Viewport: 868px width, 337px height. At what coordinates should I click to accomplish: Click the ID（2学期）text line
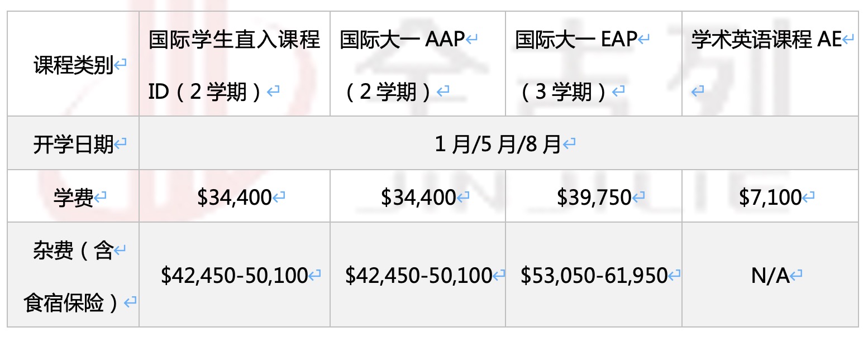point(207,92)
